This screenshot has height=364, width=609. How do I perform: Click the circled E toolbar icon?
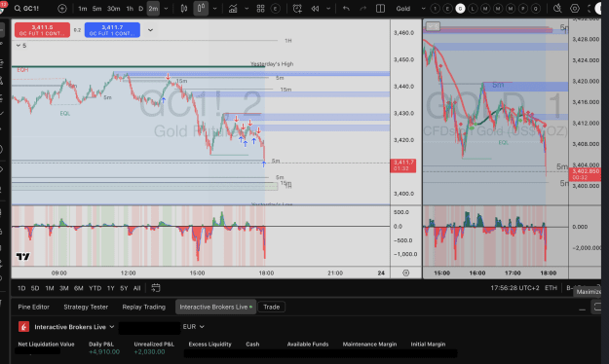click(276, 9)
